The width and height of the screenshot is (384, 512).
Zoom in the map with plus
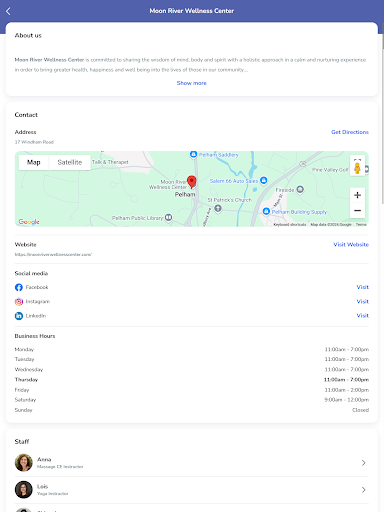point(357,195)
